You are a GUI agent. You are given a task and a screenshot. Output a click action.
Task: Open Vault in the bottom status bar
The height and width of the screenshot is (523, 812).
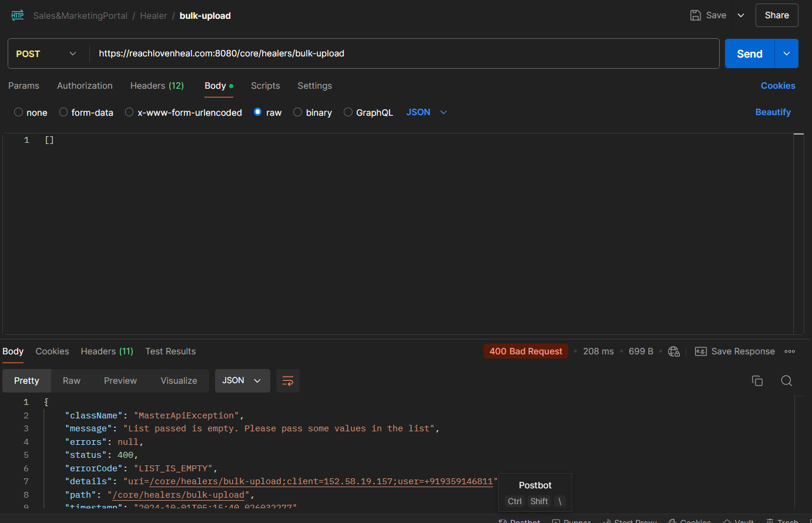(738, 521)
